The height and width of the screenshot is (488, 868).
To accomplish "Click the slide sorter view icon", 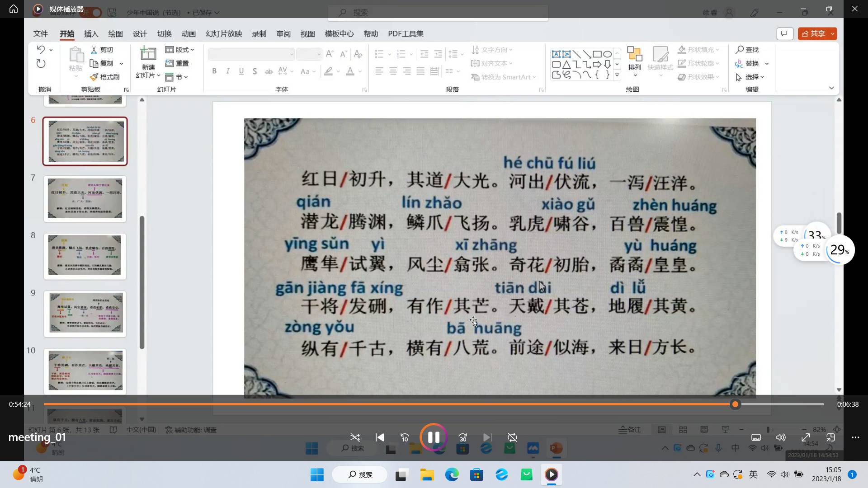I will (x=683, y=430).
